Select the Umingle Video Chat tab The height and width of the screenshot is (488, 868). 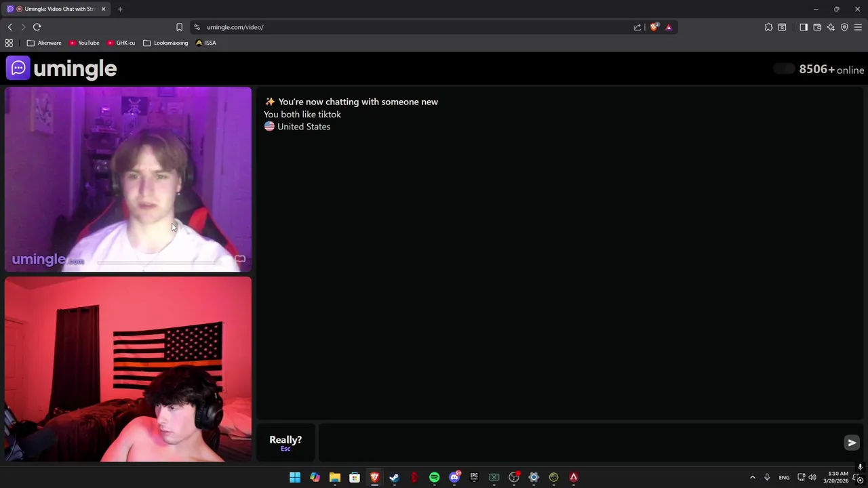point(56,9)
